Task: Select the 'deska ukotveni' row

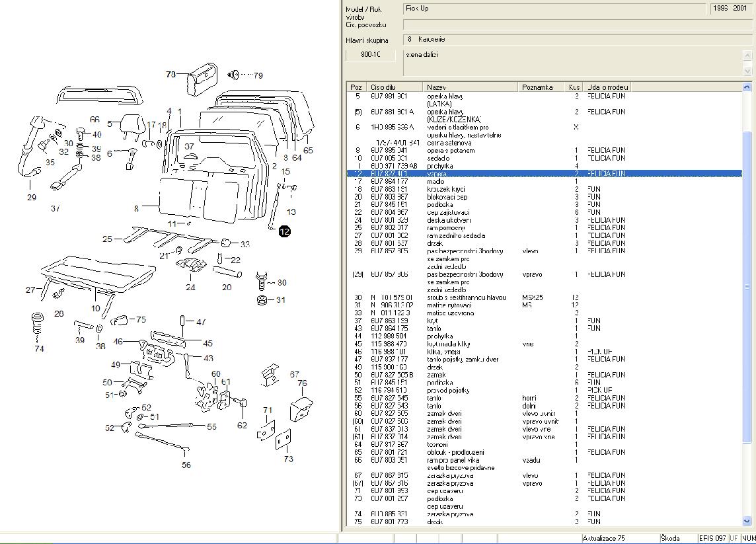Action: [x=545, y=220]
